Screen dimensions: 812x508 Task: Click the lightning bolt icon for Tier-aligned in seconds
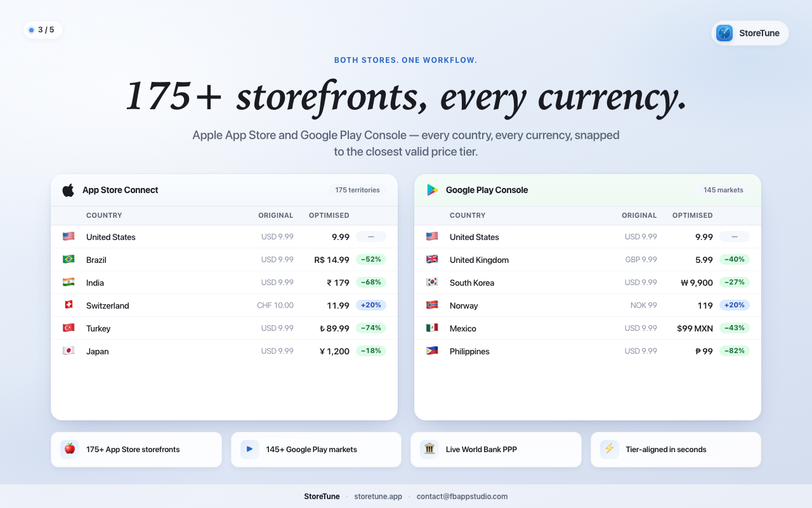pyautogui.click(x=609, y=449)
